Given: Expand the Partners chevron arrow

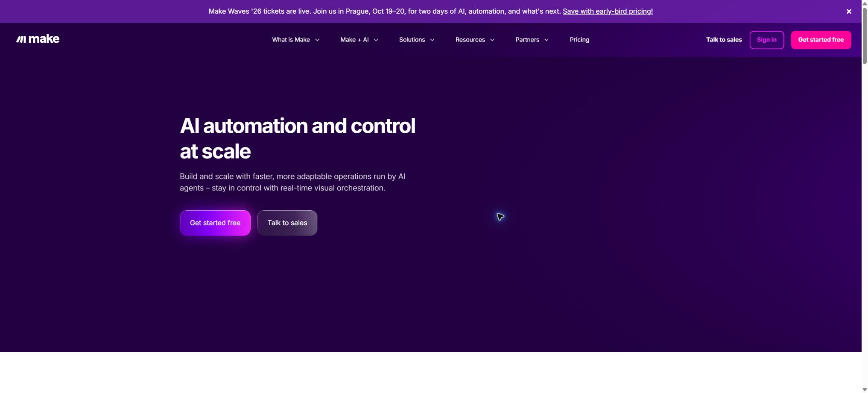Looking at the screenshot, I should tap(547, 40).
